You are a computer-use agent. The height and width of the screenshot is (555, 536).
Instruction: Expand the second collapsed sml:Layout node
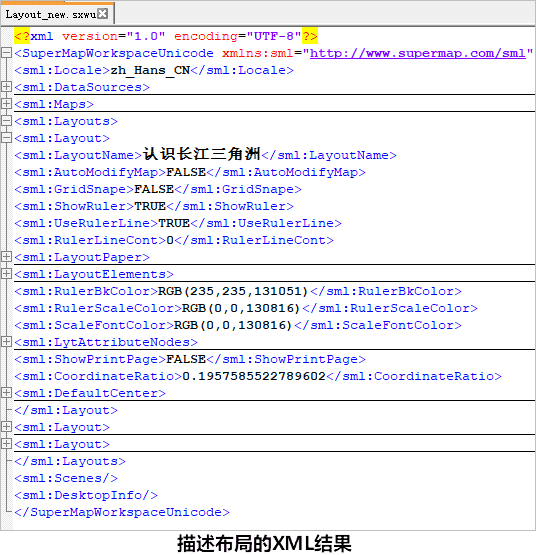click(x=6, y=427)
